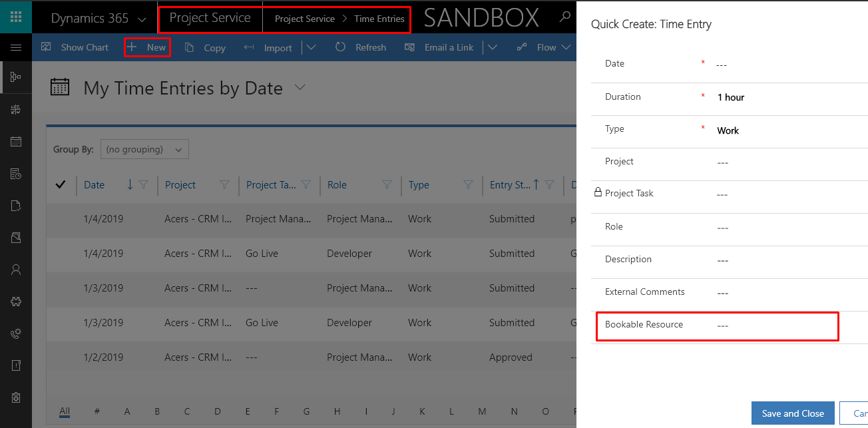Click the sidebar puzzle piece icon
Viewport: 868px width, 428px height.
pyautogui.click(x=16, y=302)
